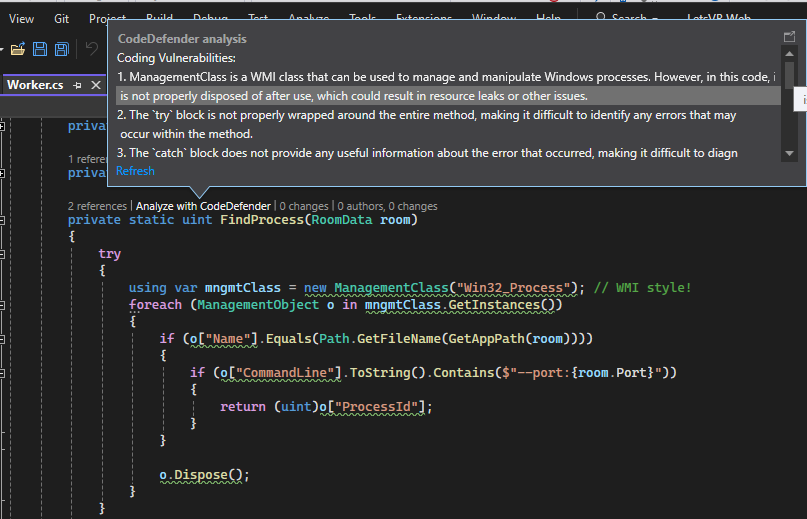807x519 pixels.
Task: Open the Build menu
Action: [159, 18]
